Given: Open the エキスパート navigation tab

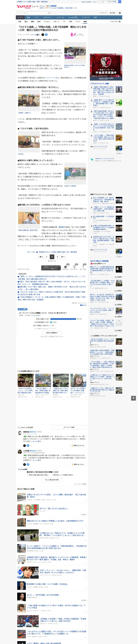Looking at the screenshot, I should point(48,17).
